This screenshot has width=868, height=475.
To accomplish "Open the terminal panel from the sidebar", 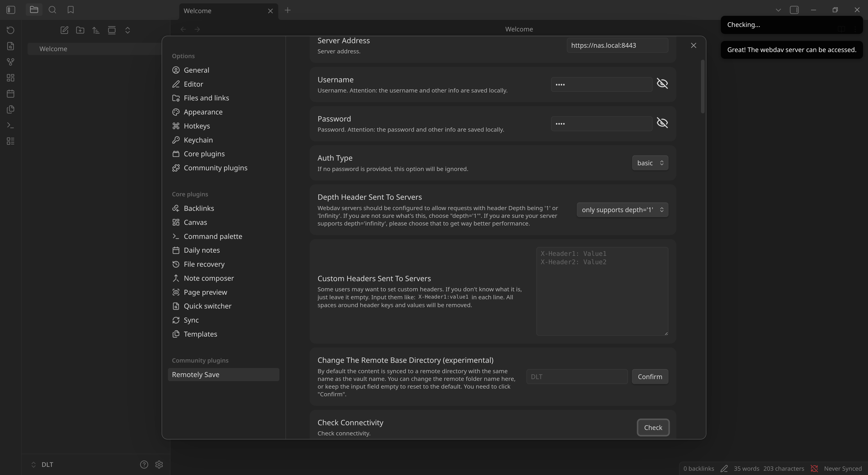I will point(10,125).
